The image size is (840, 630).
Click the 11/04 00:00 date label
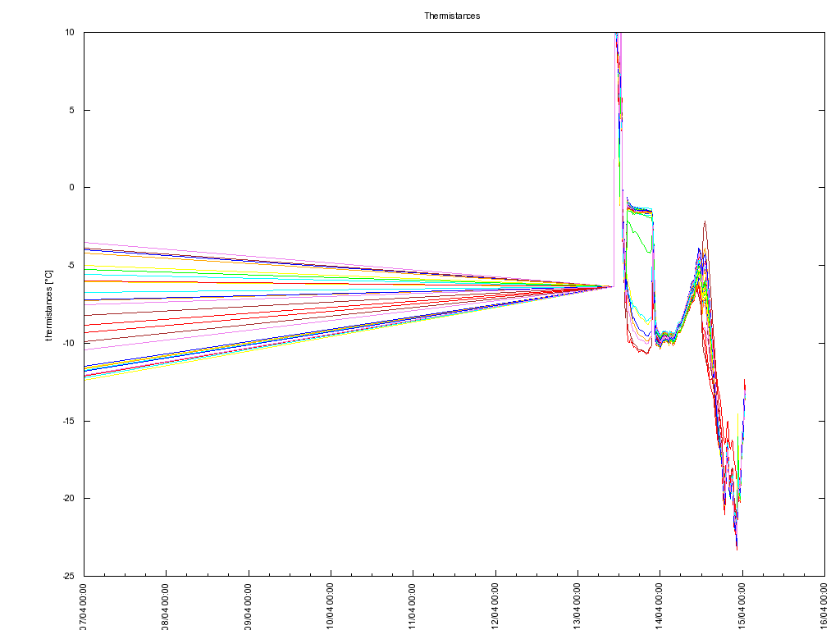[x=413, y=605]
